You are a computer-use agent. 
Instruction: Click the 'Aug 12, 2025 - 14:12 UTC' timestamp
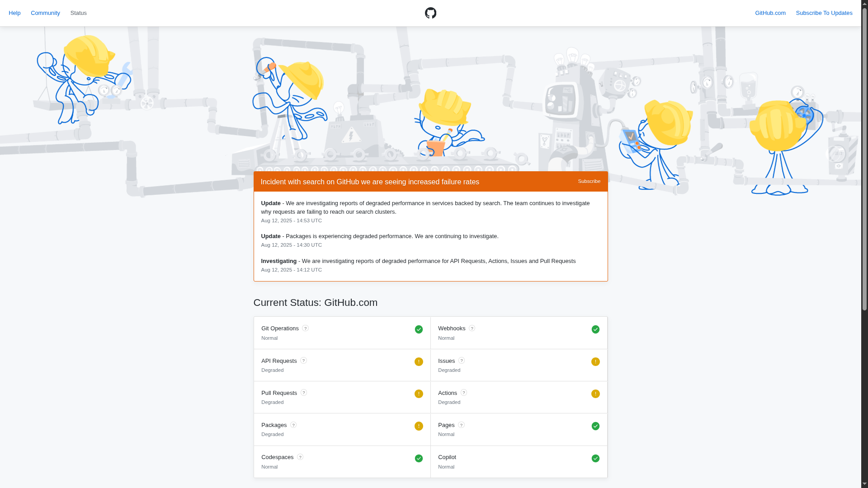pos(291,270)
